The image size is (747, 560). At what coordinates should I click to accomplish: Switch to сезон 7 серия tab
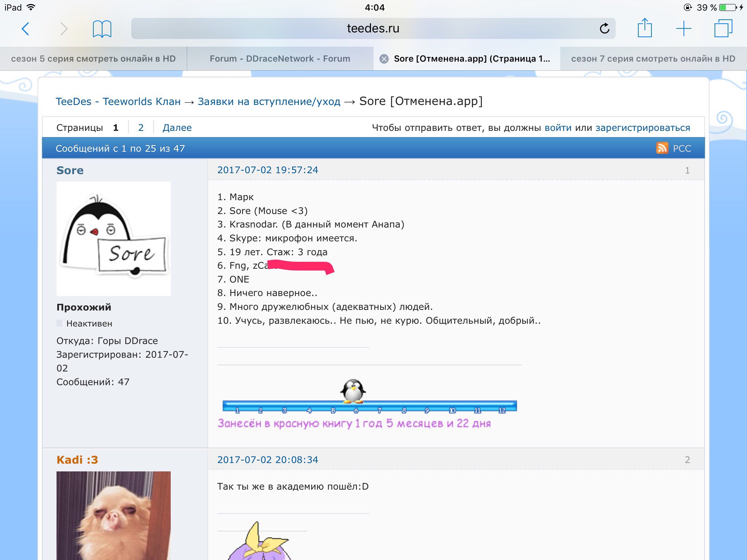pos(653,59)
